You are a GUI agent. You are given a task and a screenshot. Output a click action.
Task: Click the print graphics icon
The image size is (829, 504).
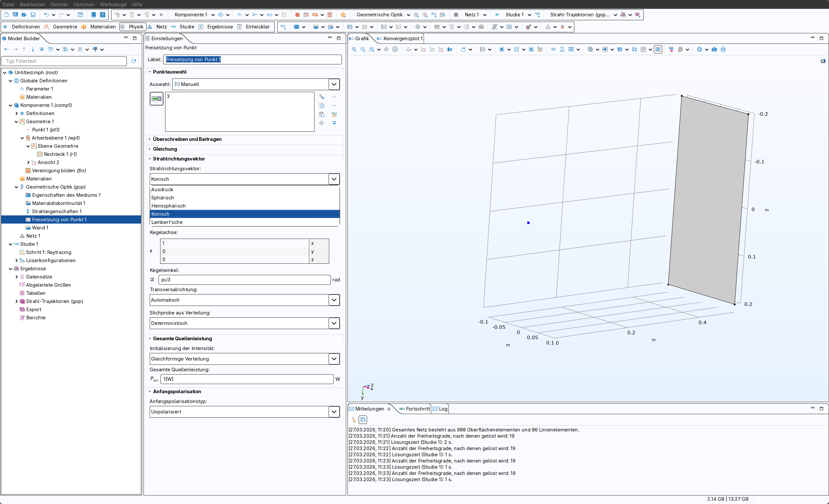(x=723, y=49)
